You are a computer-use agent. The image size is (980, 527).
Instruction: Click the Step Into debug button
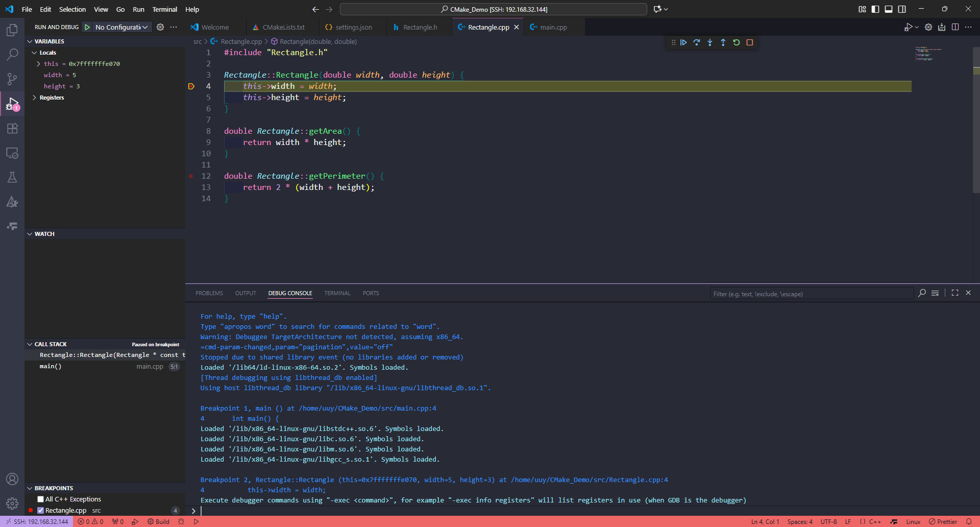710,42
